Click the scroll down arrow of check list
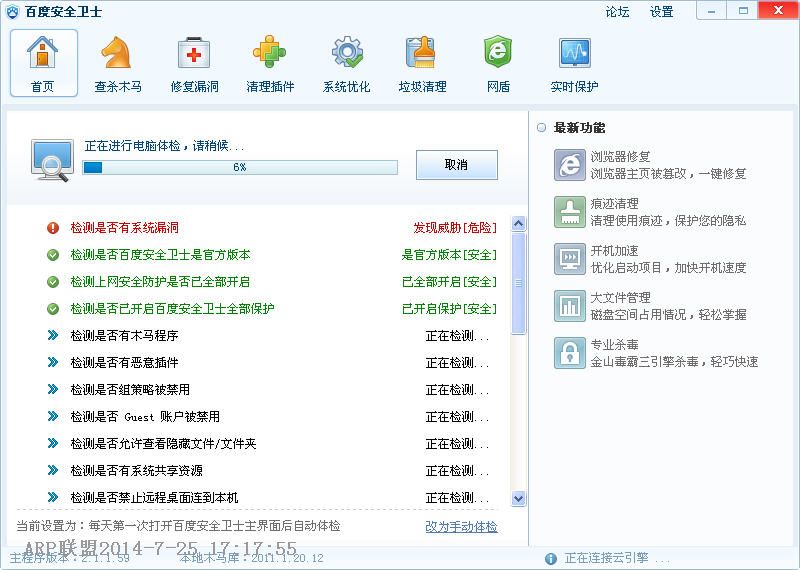The height and width of the screenshot is (570, 800). click(x=518, y=498)
